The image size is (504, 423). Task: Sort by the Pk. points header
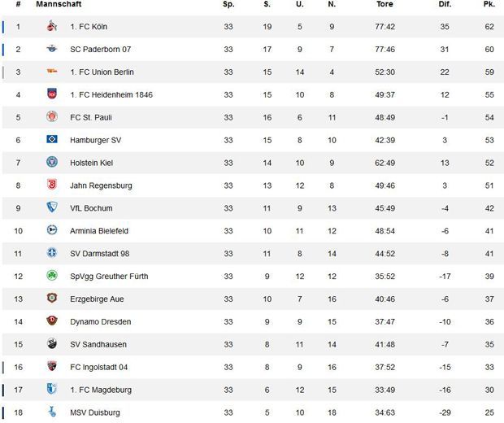[x=489, y=5]
